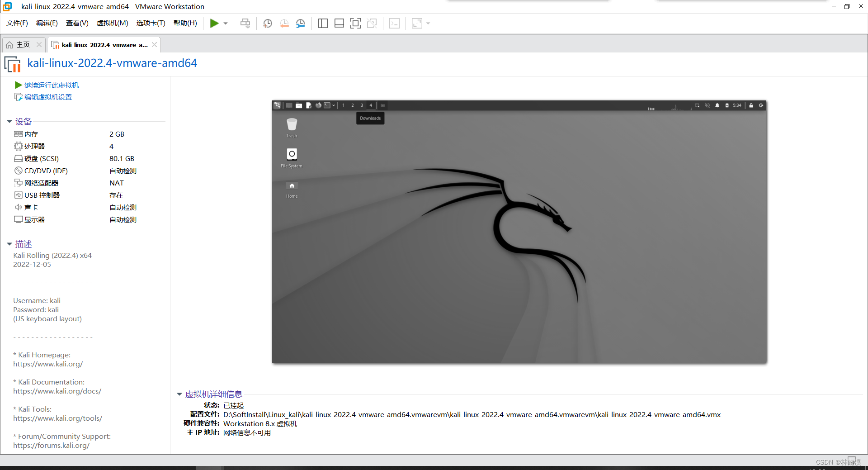The height and width of the screenshot is (470, 868).
Task: Click the Unity mode toolbar icon
Action: point(372,23)
